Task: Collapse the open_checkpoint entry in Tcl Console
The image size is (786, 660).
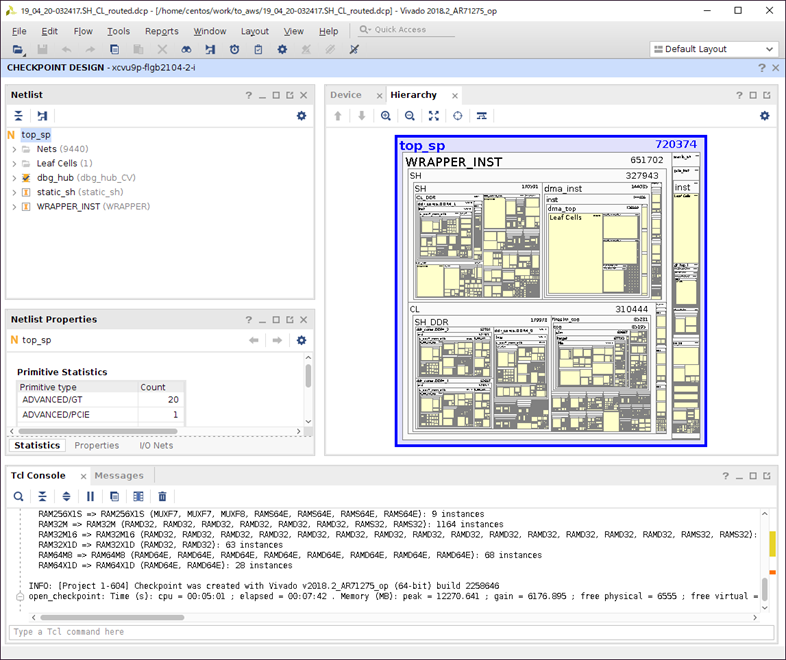Action: pos(20,596)
